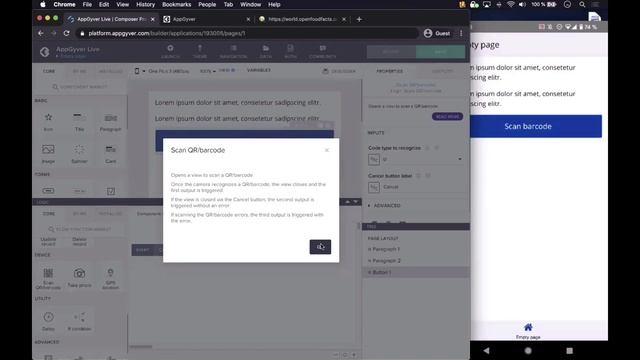
Task: Open the File menu in macOS menu bar
Action: [87, 4]
